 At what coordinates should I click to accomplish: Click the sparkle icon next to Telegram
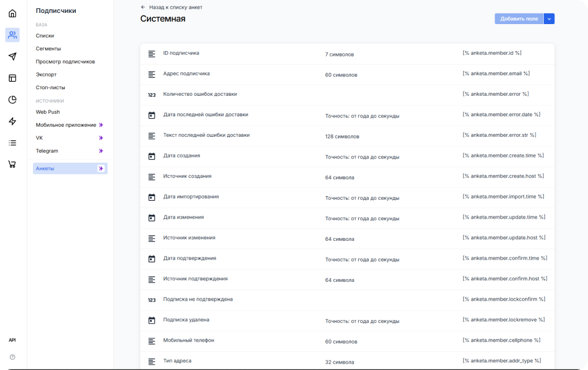pyautogui.click(x=101, y=151)
